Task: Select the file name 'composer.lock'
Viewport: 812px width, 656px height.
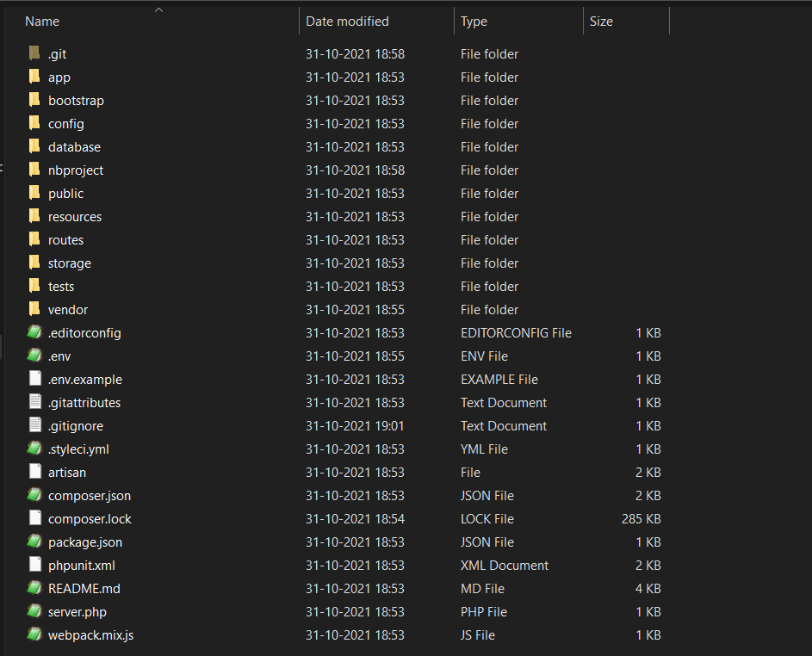Action: pos(90,519)
